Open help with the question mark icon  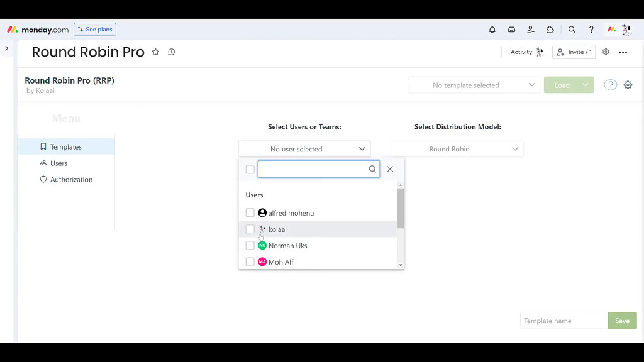[591, 29]
